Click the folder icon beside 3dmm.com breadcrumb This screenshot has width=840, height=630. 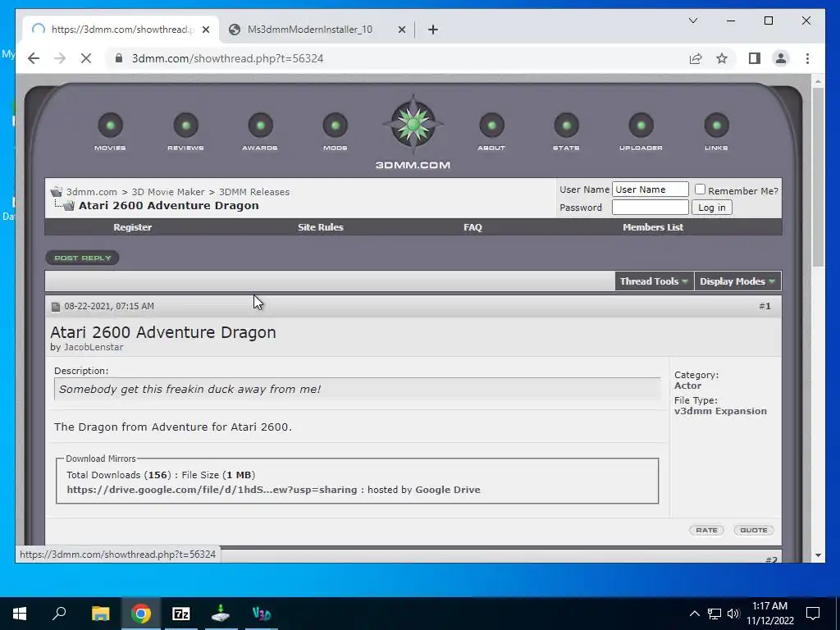click(x=57, y=191)
